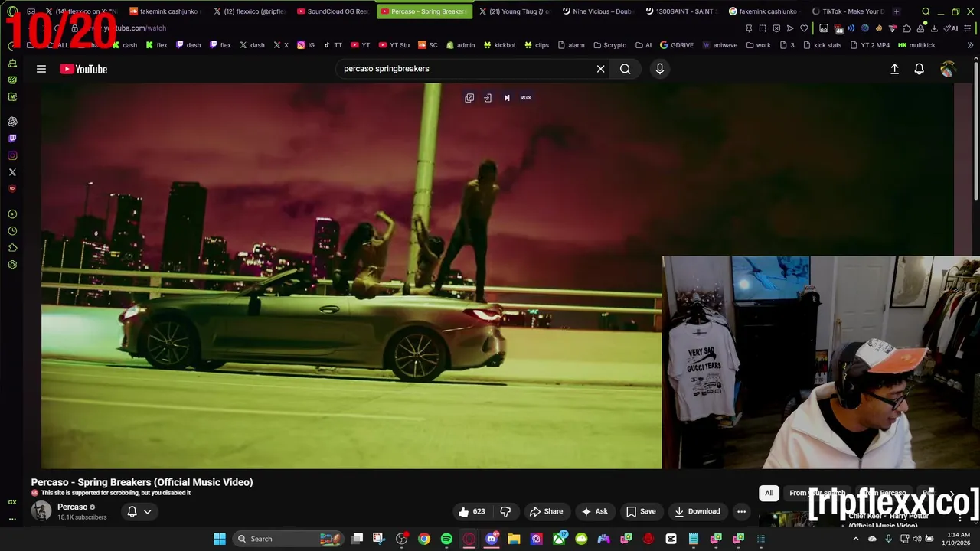Viewport: 980px width, 551px height.
Task: Open Twitch in the Opera sidebar
Action: click(12, 139)
